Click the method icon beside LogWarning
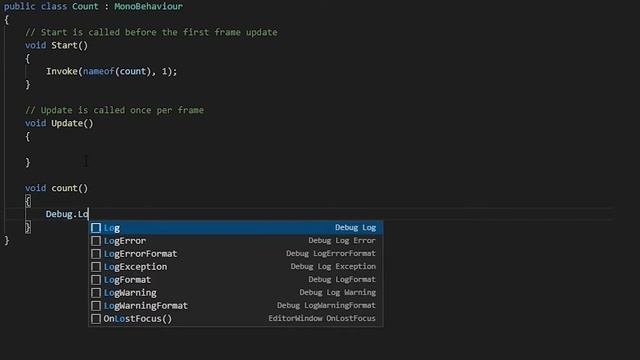 [96, 293]
